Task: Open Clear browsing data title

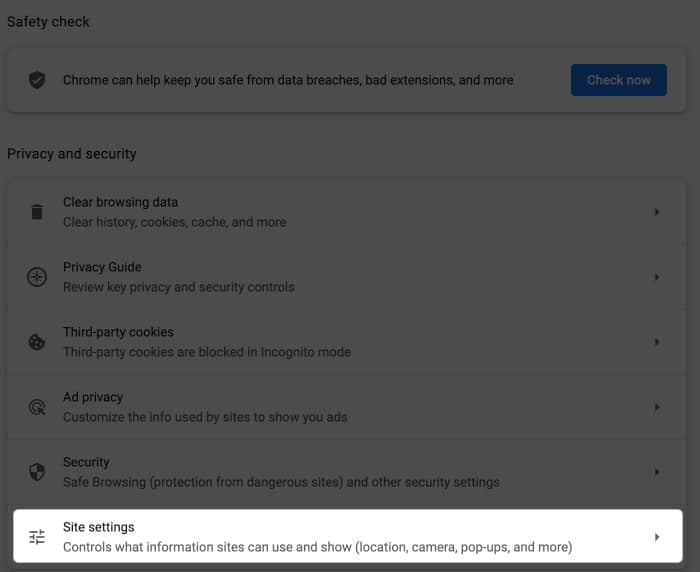Action: pos(121,202)
